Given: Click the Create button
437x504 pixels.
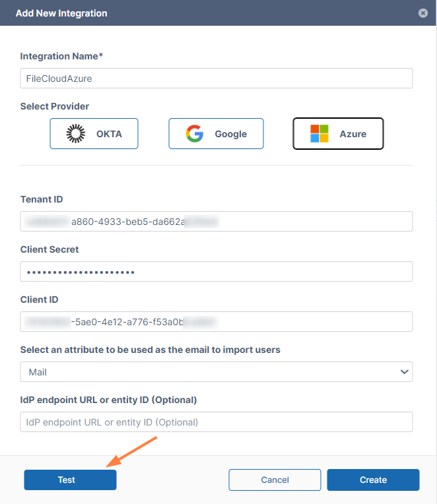Looking at the screenshot, I should click(x=373, y=480).
